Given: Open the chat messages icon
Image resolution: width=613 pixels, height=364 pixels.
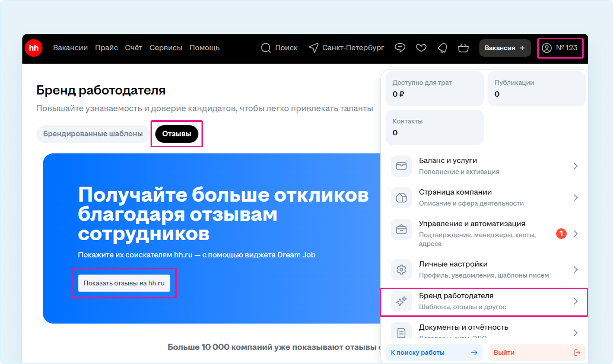Looking at the screenshot, I should pos(400,48).
